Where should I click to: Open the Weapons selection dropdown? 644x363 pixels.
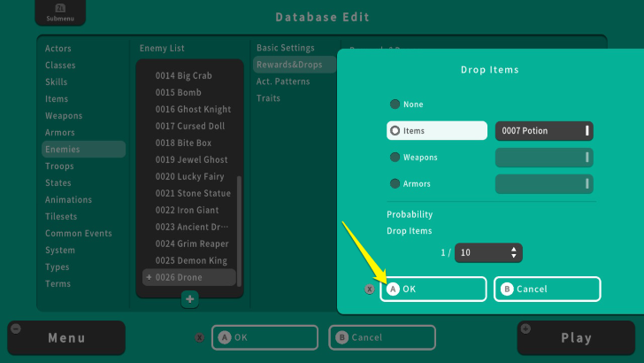tap(544, 158)
